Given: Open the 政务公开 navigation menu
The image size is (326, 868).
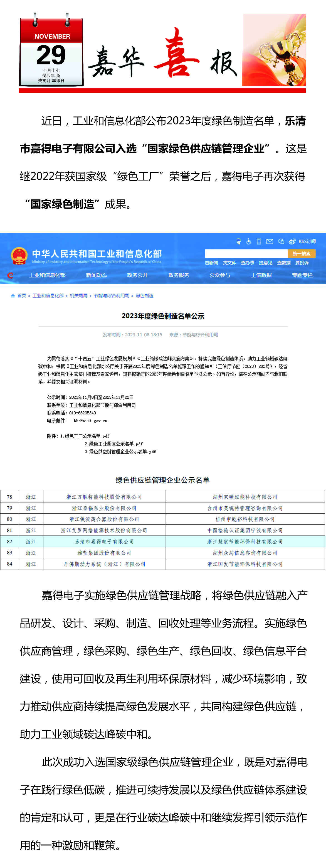Looking at the screenshot, I should pos(137,275).
